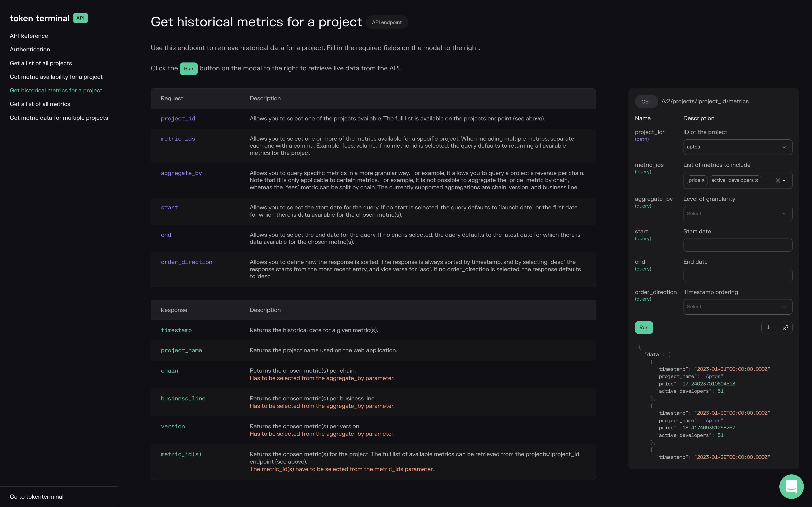Open the project_id dropdown showing aptos
This screenshot has width=812, height=507.
tap(737, 147)
